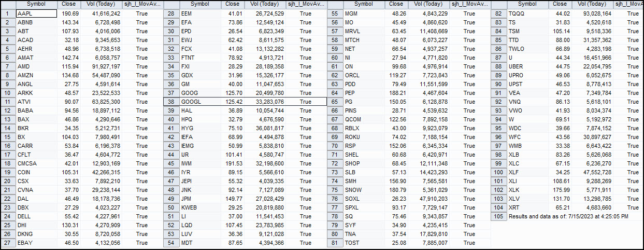Select the UPST symbol cell
This screenshot has height=250, width=644.
527,84
